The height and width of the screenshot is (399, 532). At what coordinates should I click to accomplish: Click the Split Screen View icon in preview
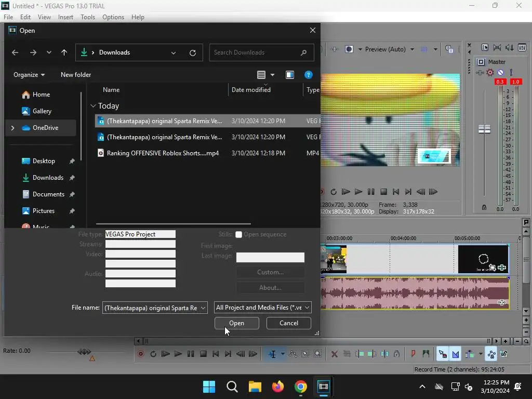coord(349,49)
